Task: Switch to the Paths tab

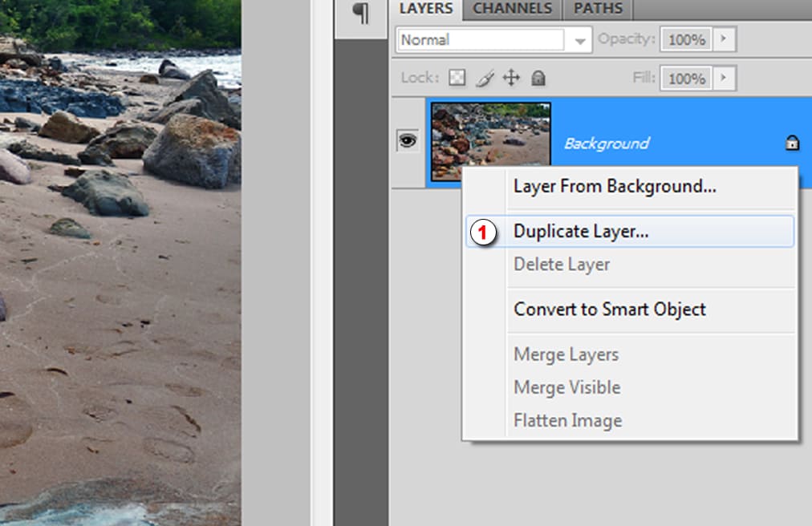Action: 597,9
